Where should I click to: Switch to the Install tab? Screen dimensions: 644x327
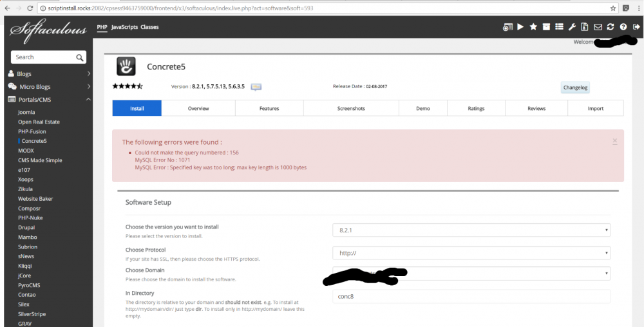pyautogui.click(x=137, y=108)
